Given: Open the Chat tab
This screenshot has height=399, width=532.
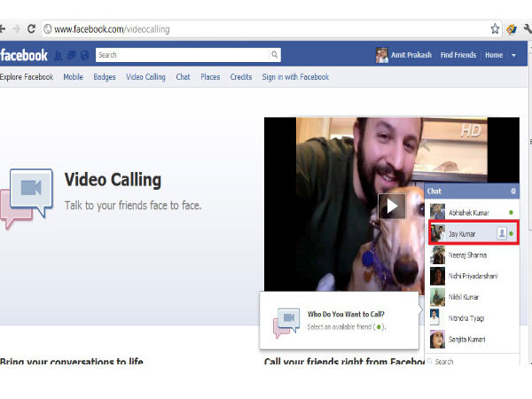Looking at the screenshot, I should click(183, 77).
